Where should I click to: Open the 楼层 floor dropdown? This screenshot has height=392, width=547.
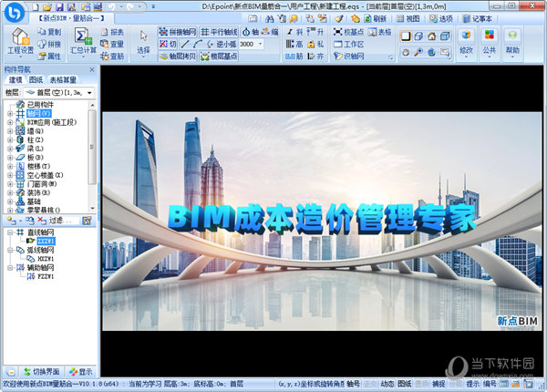pyautogui.click(x=59, y=92)
